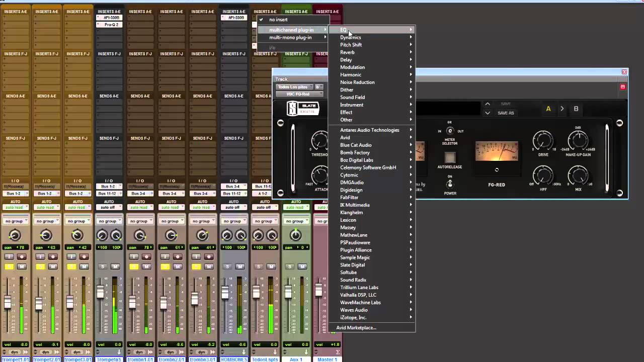Mute the Aux 1 track
This screenshot has height=362, width=644.
tap(302, 266)
